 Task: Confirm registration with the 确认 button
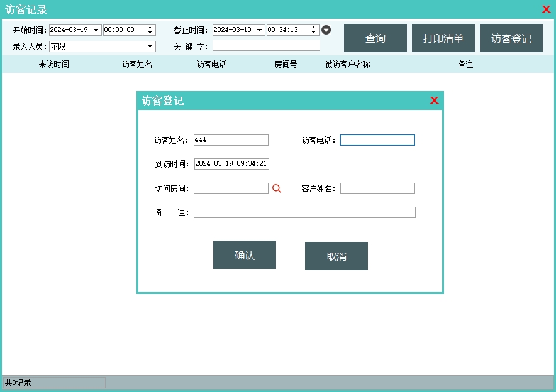(x=244, y=255)
